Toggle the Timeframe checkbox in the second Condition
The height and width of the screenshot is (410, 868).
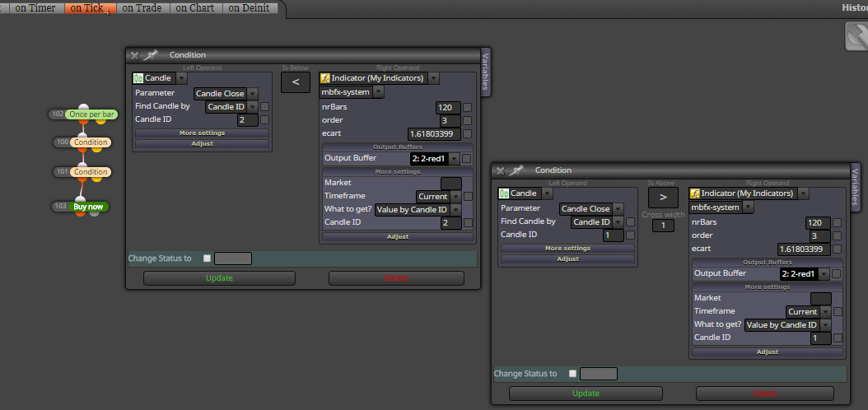click(x=838, y=311)
